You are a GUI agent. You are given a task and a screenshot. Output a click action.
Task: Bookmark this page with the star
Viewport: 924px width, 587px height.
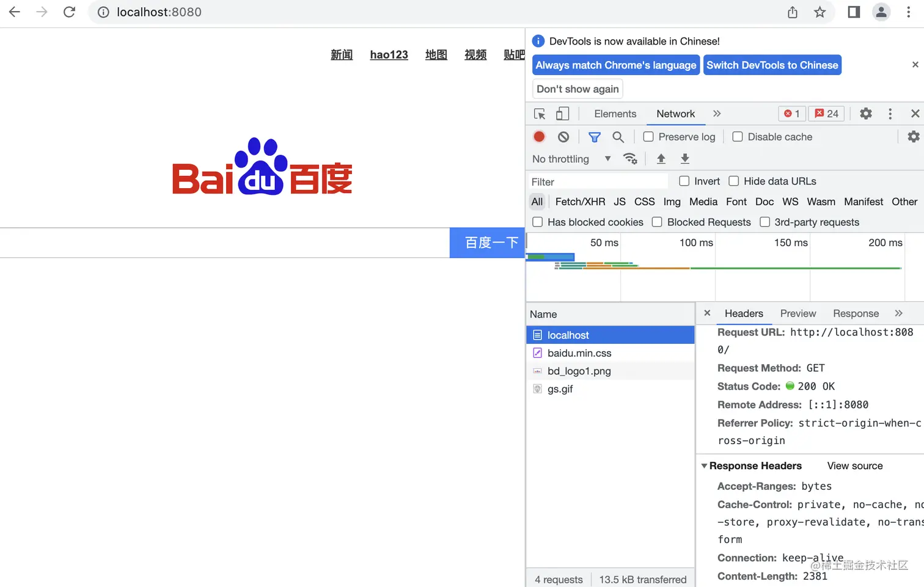point(820,12)
